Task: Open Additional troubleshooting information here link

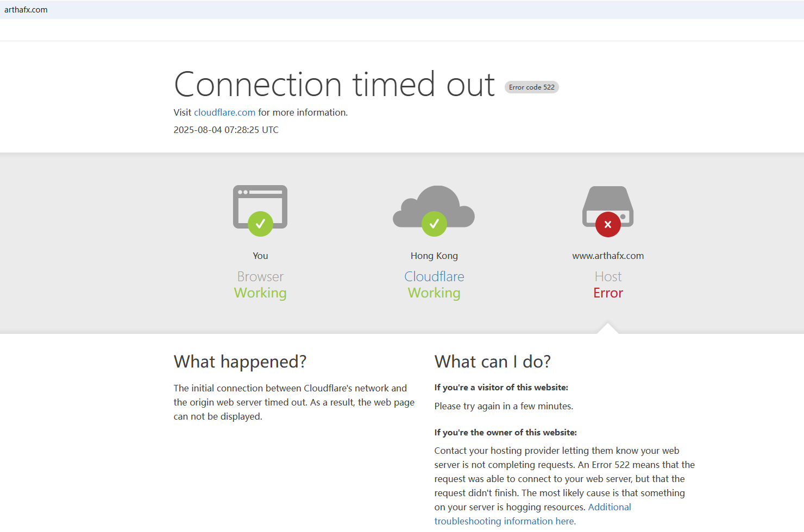Action: pos(533,514)
